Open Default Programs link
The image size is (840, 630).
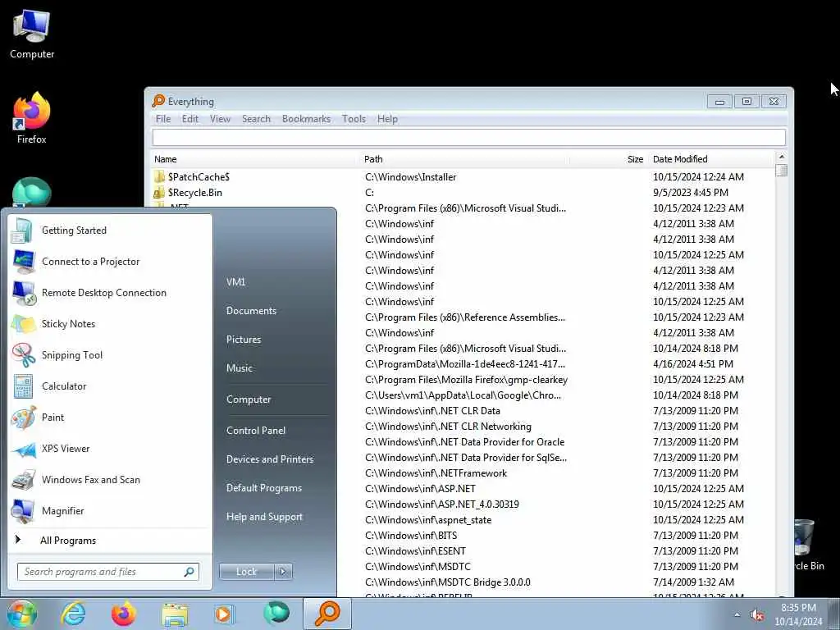(x=264, y=488)
